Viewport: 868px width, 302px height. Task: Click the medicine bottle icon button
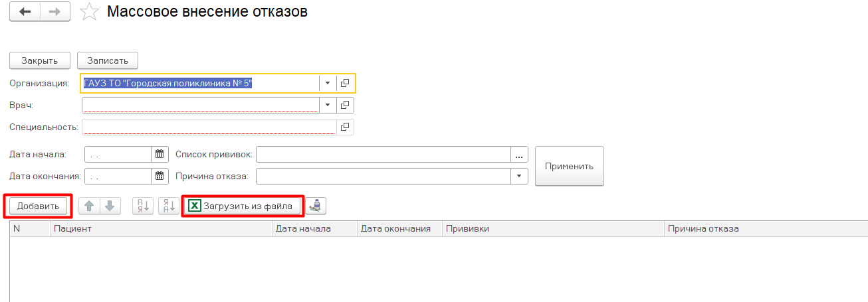[x=316, y=206]
